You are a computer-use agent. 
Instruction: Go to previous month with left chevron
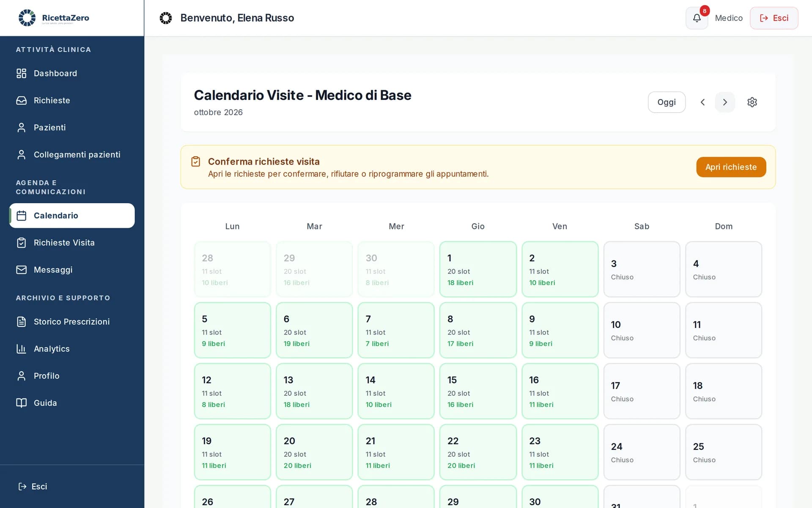[702, 102]
